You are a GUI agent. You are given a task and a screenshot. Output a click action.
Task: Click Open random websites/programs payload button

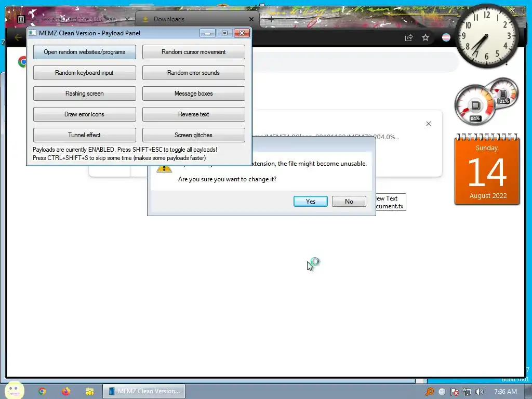pos(85,52)
